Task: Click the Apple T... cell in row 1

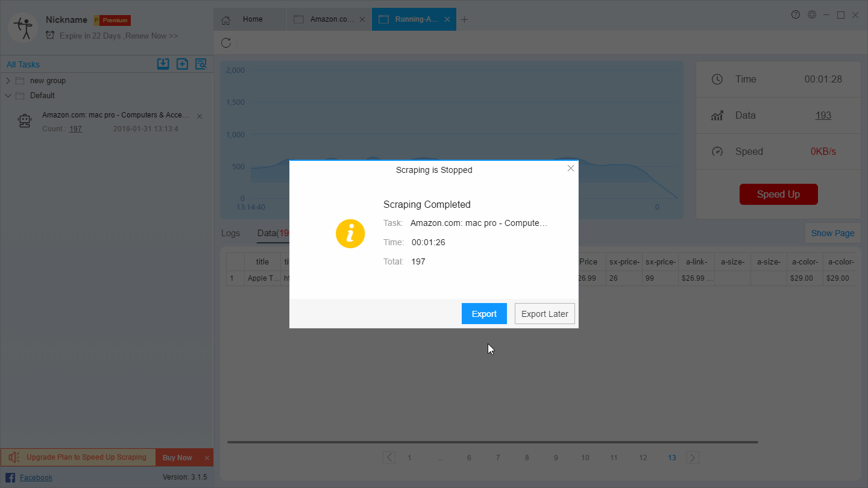Action: coord(262,278)
